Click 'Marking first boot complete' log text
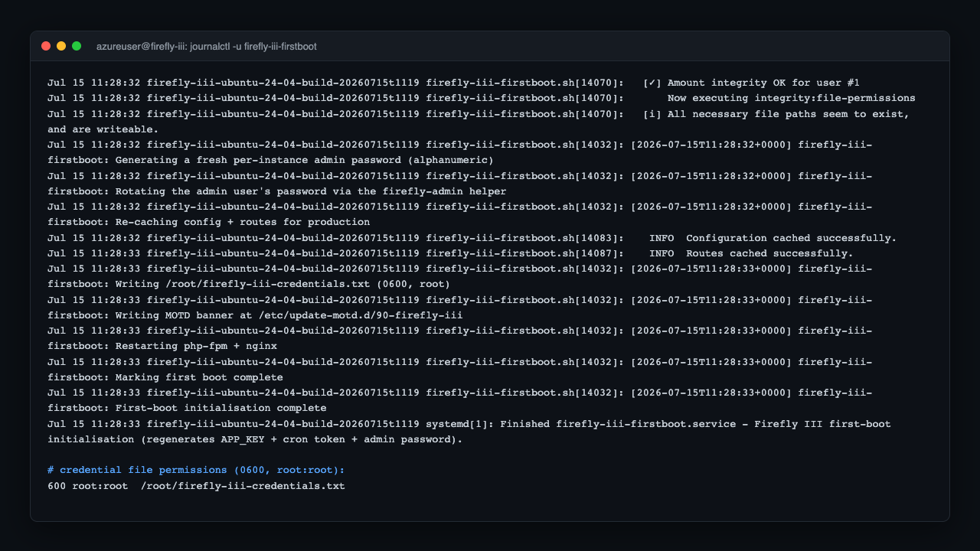The image size is (980, 551). point(199,377)
